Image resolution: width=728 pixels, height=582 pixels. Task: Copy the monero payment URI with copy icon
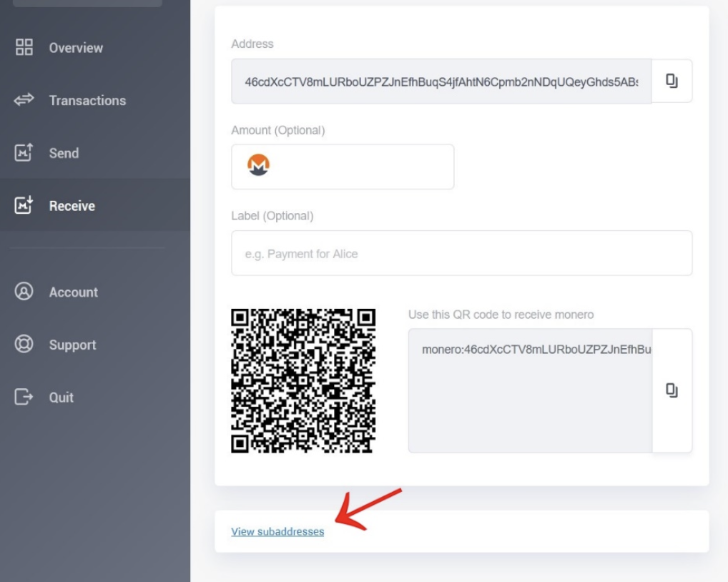coord(672,390)
